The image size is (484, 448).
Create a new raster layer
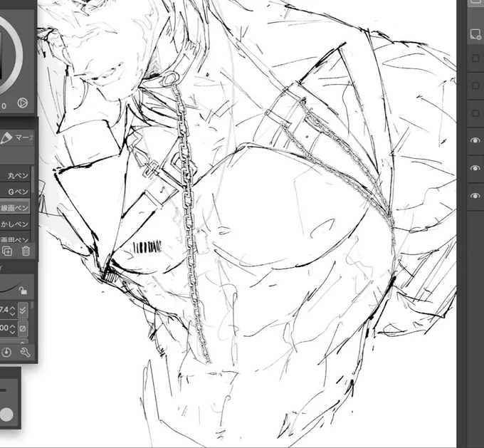point(475,34)
